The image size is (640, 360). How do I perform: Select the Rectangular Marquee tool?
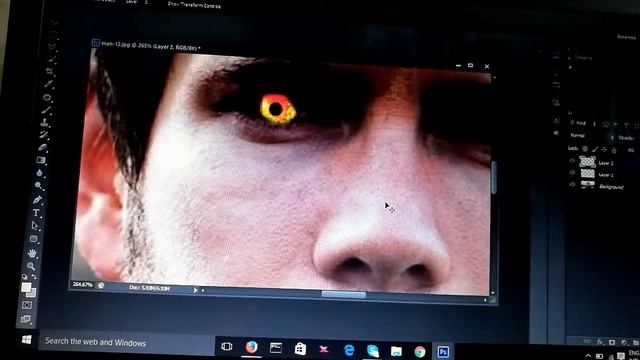pyautogui.click(x=53, y=35)
